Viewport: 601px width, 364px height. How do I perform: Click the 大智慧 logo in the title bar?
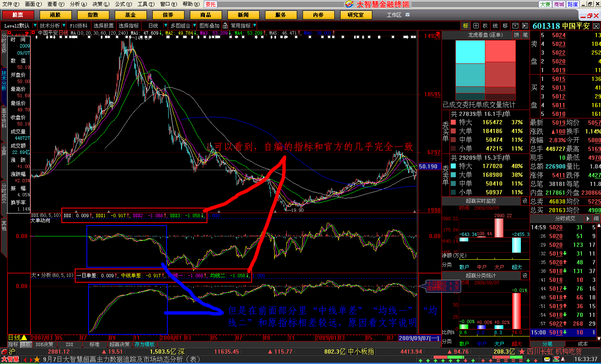tap(349, 4)
